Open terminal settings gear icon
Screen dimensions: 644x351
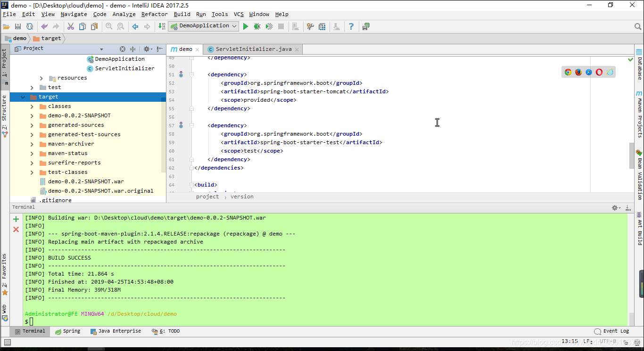pyautogui.click(x=615, y=208)
